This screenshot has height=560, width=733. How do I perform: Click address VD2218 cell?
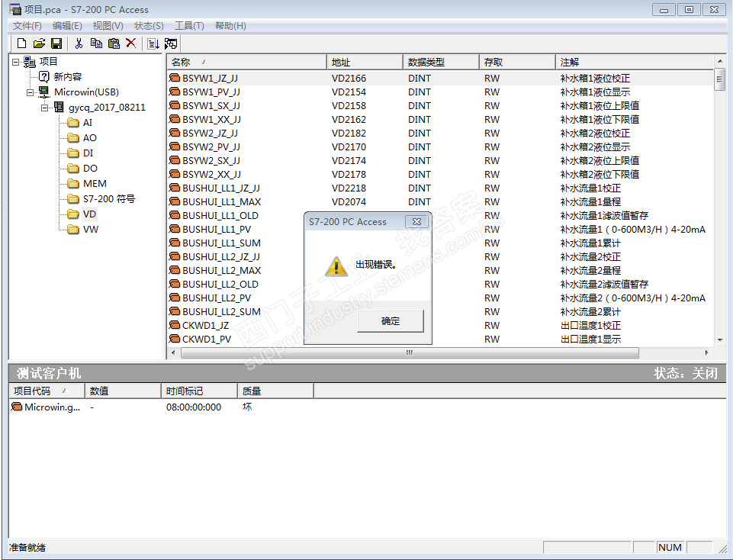point(349,188)
